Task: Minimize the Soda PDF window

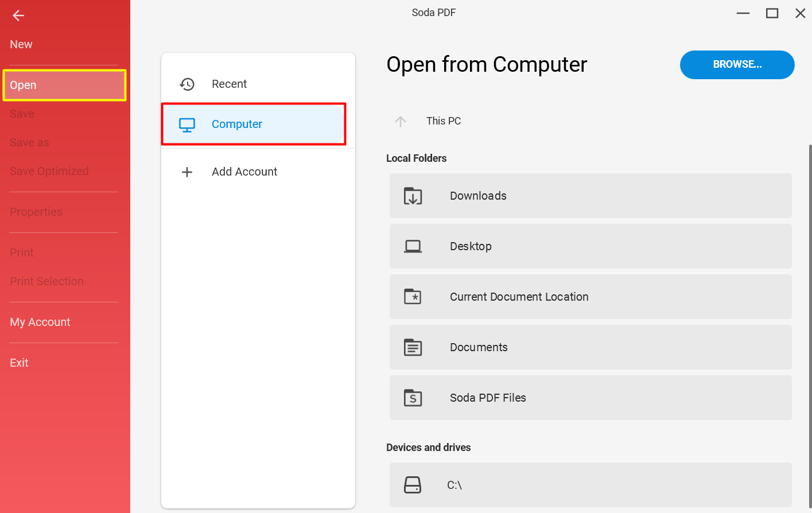Action: point(743,13)
